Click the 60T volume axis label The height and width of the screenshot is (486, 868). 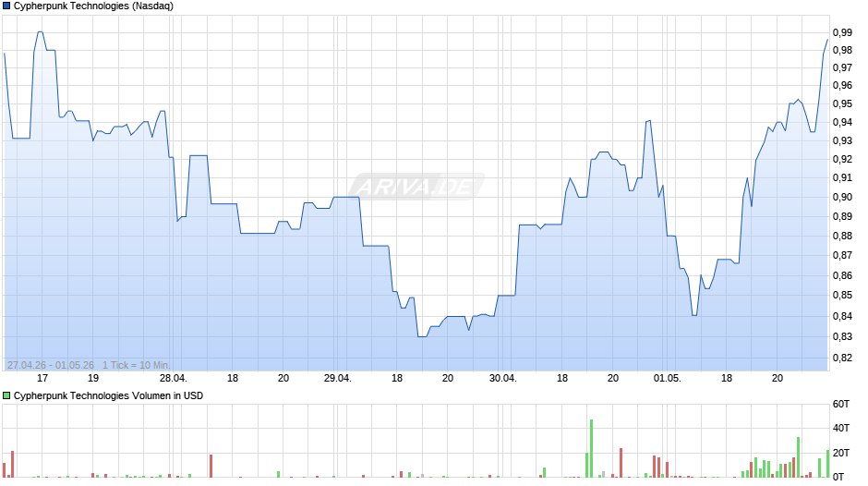tap(841, 405)
